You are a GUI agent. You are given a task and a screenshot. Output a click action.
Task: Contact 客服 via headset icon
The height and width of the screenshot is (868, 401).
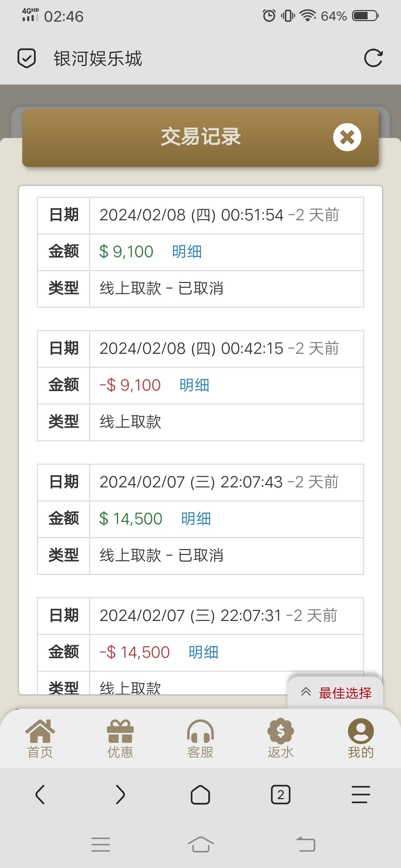200,738
